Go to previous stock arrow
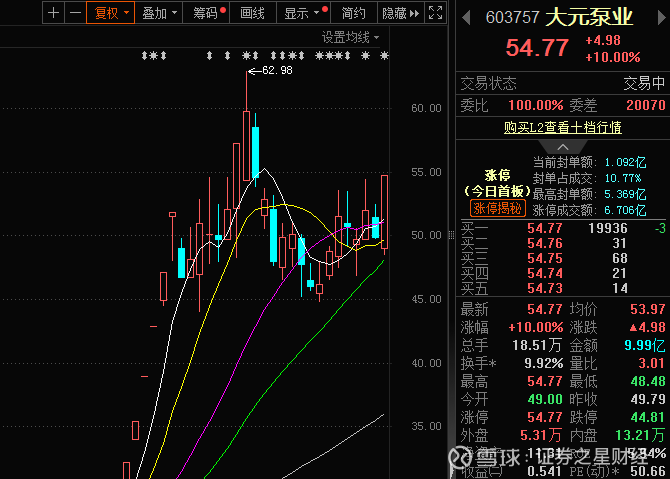The image size is (670, 479). pos(467,18)
